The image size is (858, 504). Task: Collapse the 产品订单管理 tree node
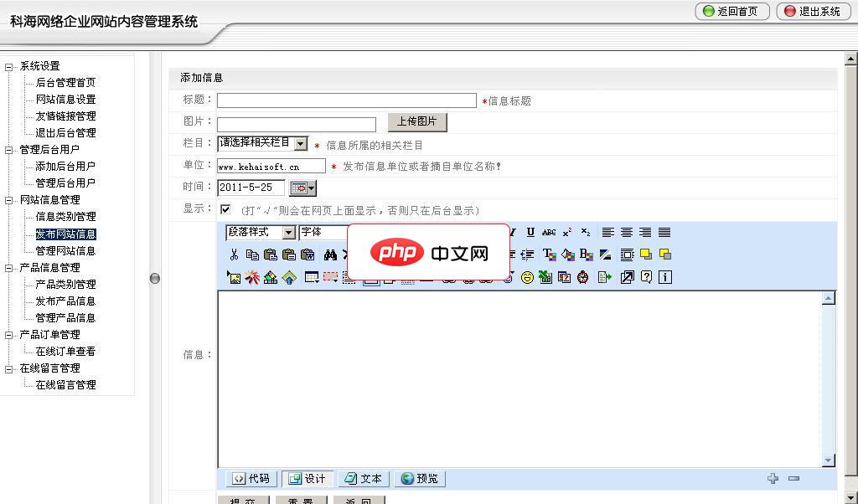(x=8, y=335)
